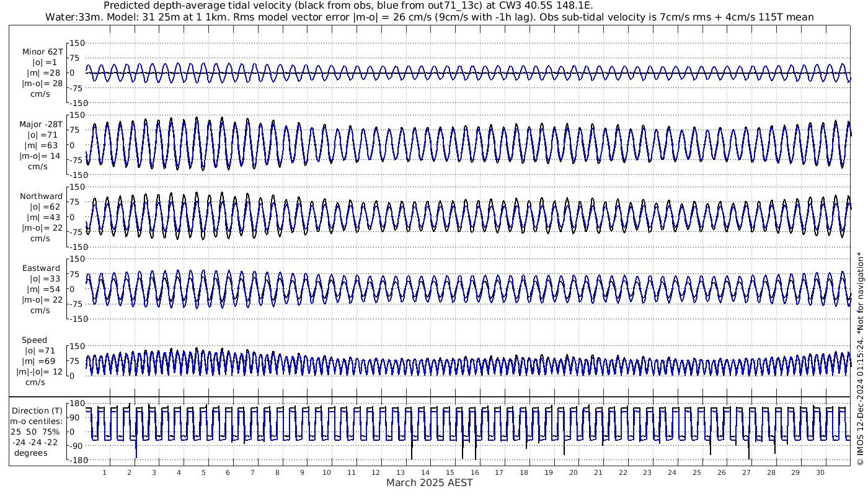Click the day '15' x-axis tick label
This screenshot has height=496, width=868.
coord(450,472)
